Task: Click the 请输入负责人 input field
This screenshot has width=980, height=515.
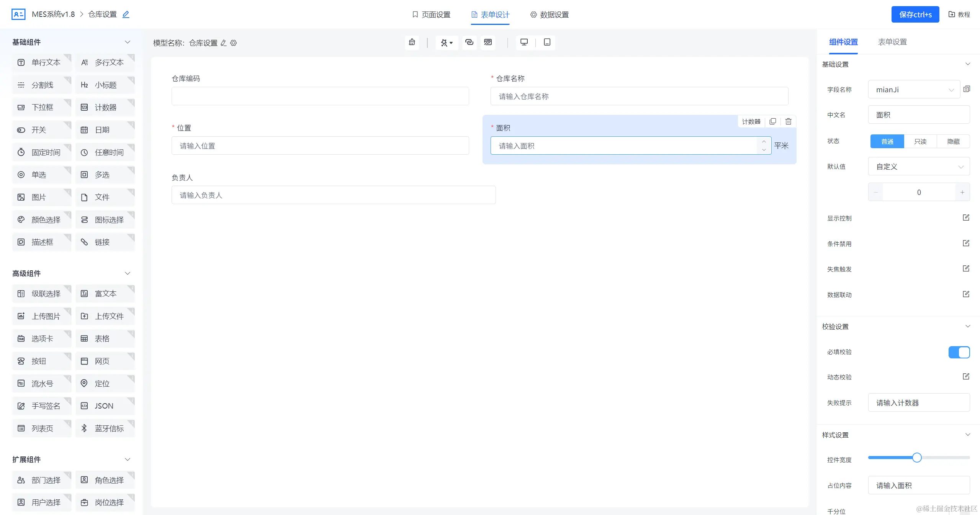Action: click(x=333, y=195)
